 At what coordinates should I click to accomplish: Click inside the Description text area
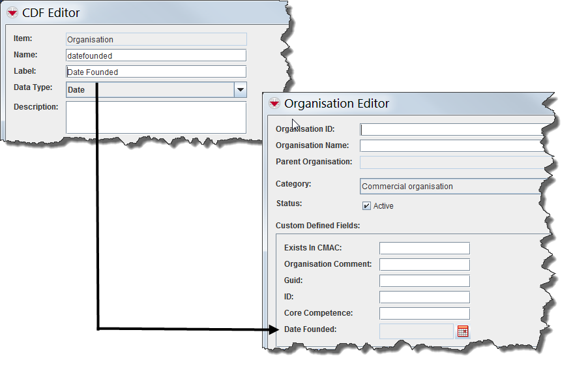(156, 117)
